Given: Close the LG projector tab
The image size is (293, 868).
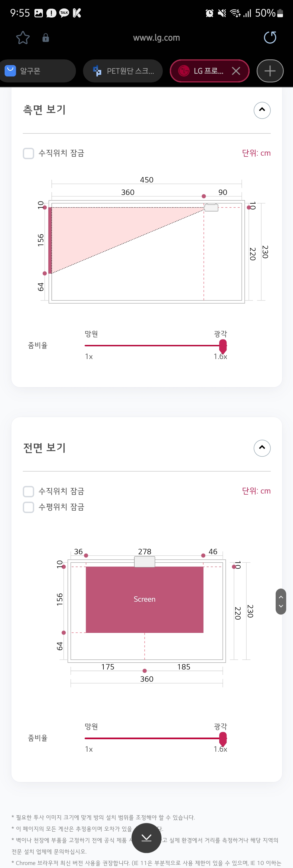Looking at the screenshot, I should [x=236, y=71].
